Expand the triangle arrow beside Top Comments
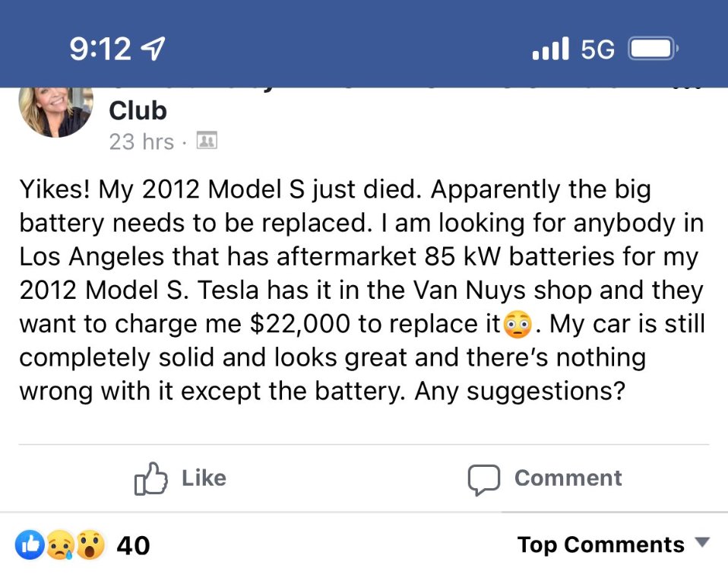Image resolution: width=728 pixels, height=584 pixels. tap(702, 543)
